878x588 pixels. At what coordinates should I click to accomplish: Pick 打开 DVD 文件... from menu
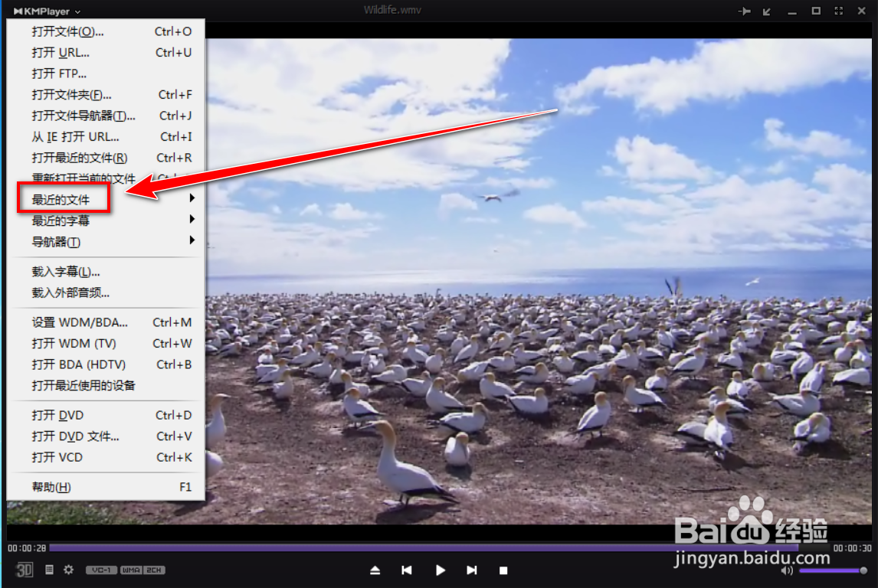tap(106, 436)
